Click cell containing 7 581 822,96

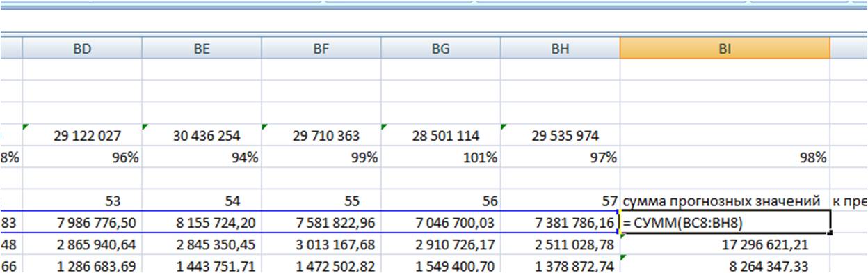pos(321,222)
